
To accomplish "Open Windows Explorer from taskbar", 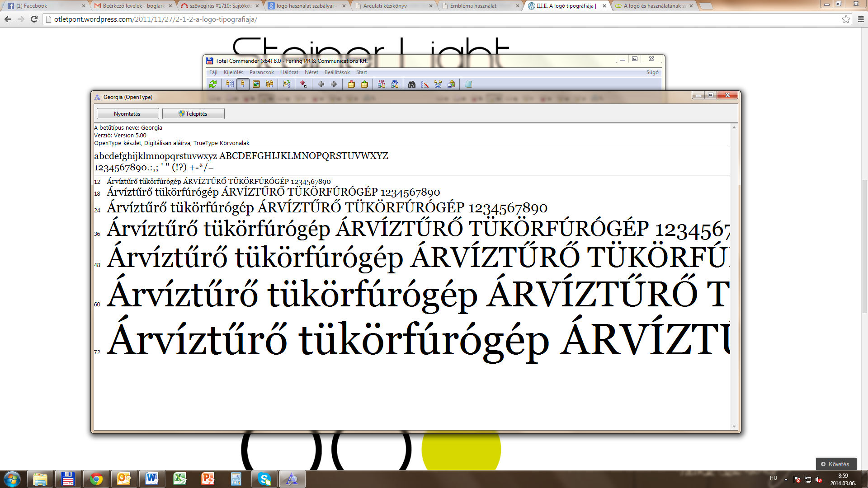I will pyautogui.click(x=40, y=479).
